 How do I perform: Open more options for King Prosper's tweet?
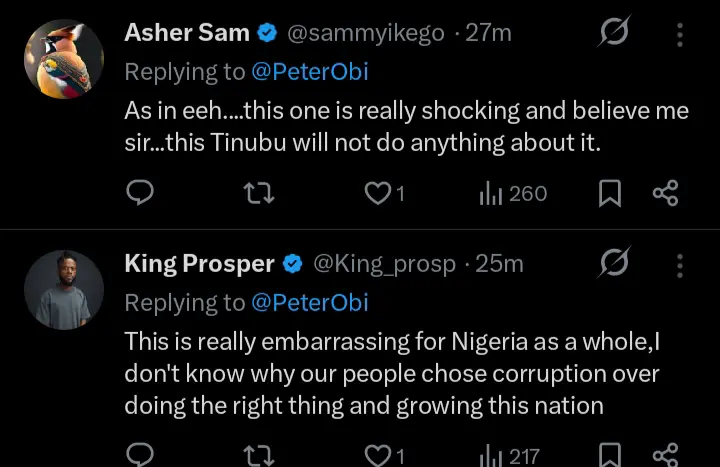point(680,265)
